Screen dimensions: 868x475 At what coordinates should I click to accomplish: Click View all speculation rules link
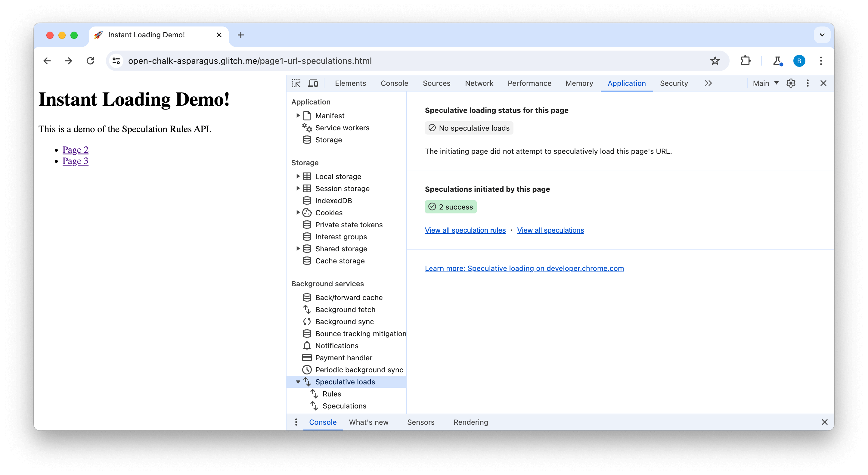pos(465,230)
